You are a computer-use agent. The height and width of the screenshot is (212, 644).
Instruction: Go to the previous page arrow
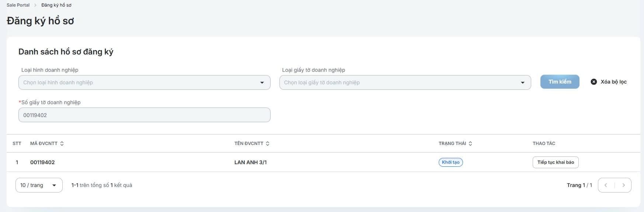point(606,185)
